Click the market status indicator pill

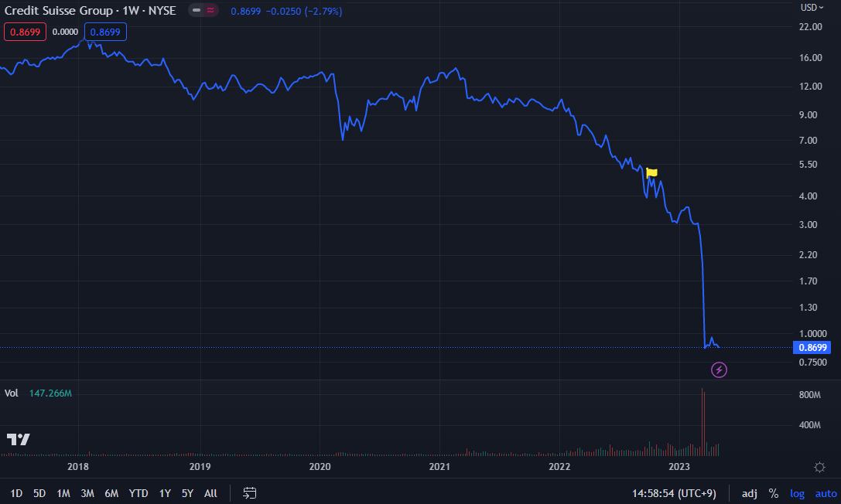tap(203, 10)
